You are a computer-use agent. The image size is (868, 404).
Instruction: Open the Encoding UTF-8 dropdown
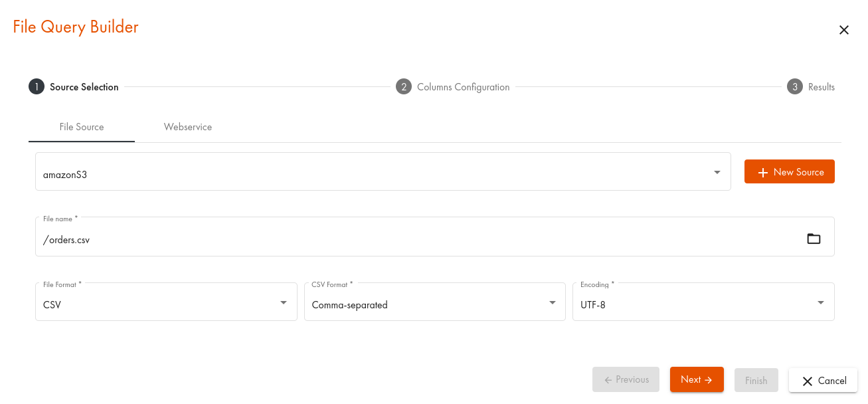click(x=821, y=303)
